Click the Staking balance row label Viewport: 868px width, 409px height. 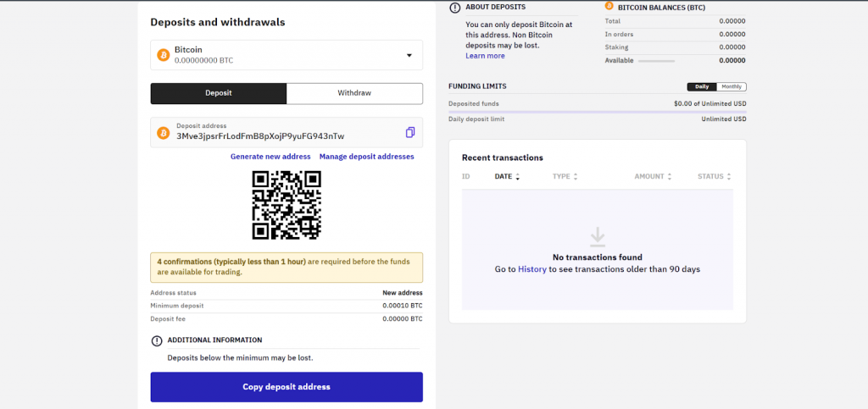coord(616,47)
